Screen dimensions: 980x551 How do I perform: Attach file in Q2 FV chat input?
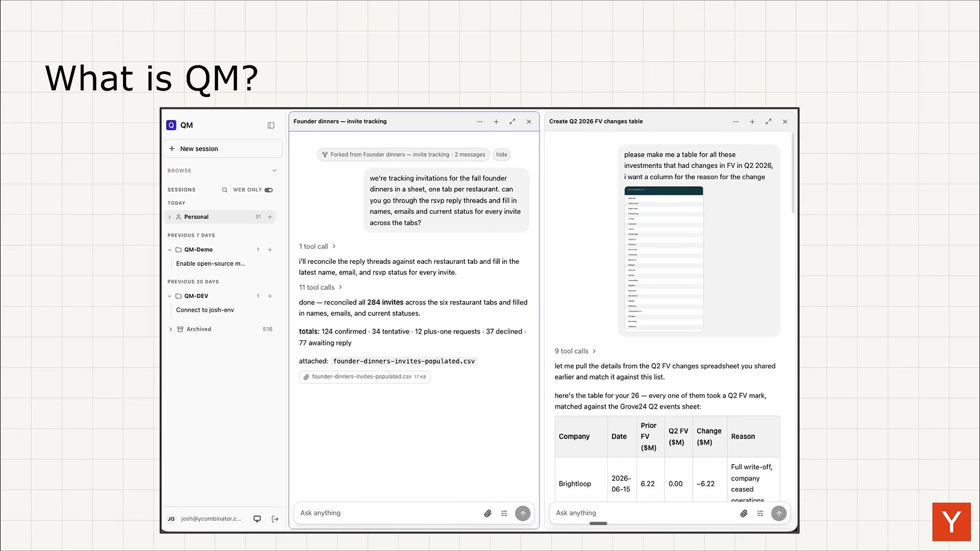[x=744, y=514]
